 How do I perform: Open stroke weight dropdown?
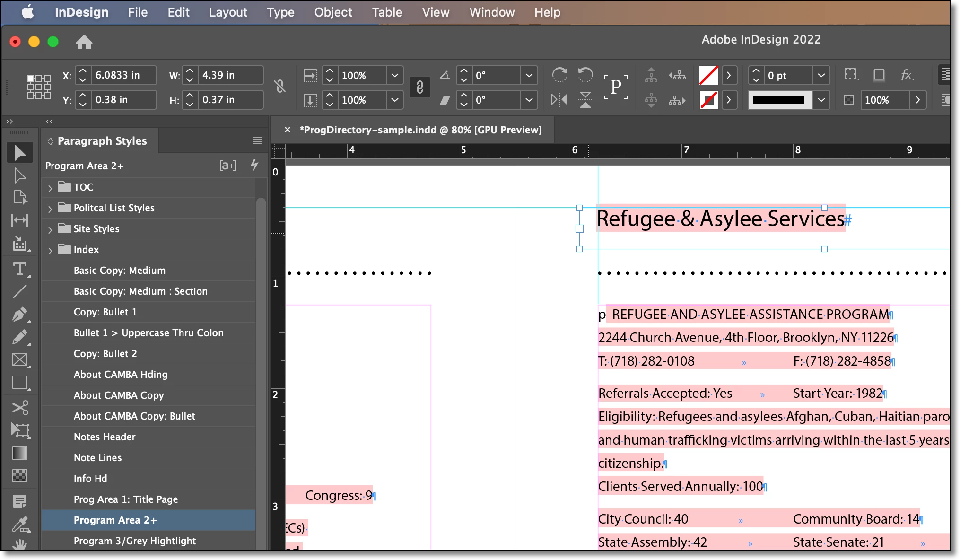(x=821, y=75)
